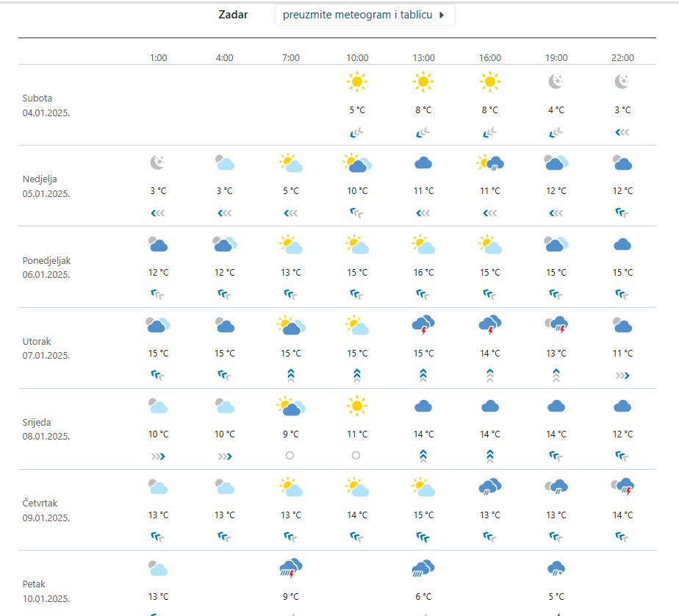
Task: Click the 22:00 column header
Action: click(622, 57)
